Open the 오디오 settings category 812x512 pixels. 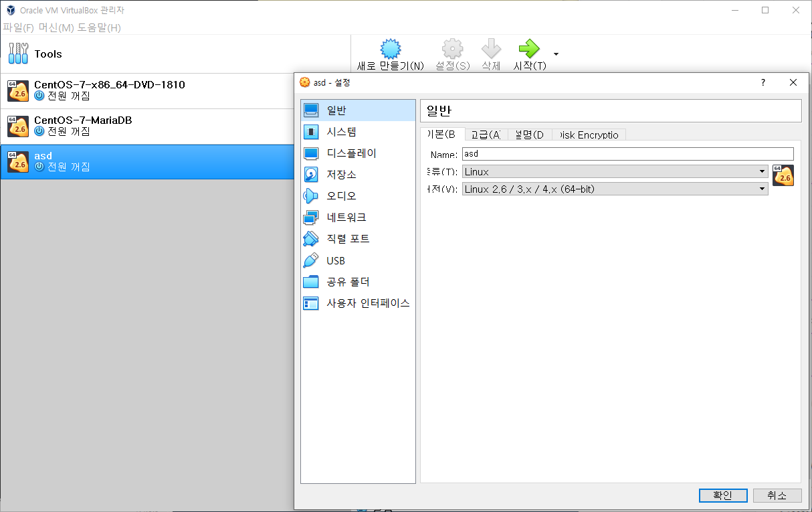click(358, 196)
